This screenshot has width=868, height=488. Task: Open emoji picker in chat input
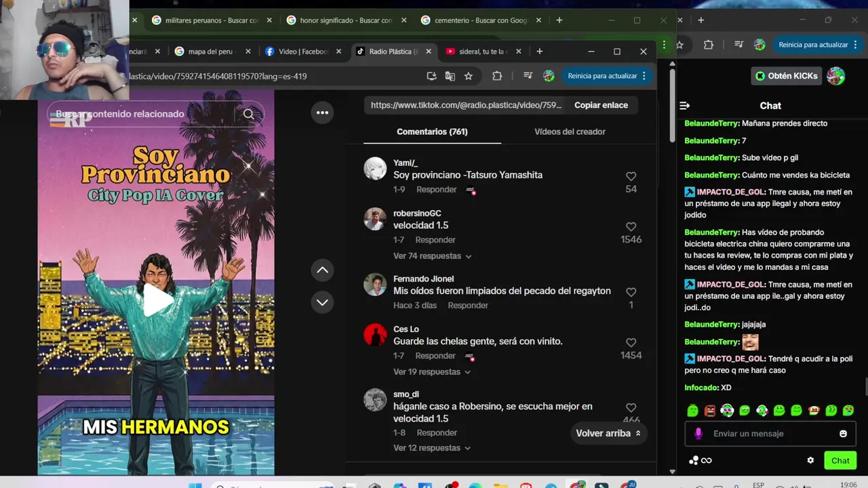844,434
